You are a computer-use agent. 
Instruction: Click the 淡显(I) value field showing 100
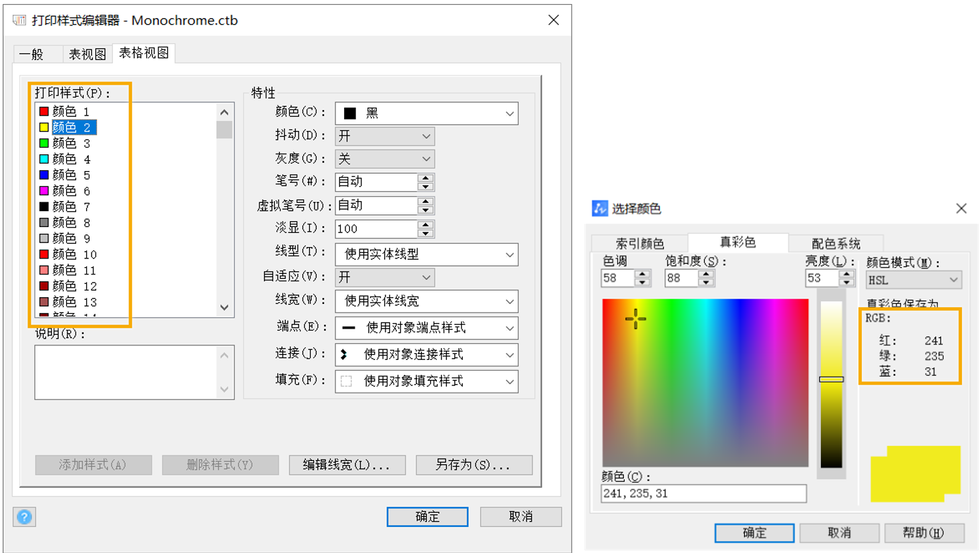pos(376,229)
